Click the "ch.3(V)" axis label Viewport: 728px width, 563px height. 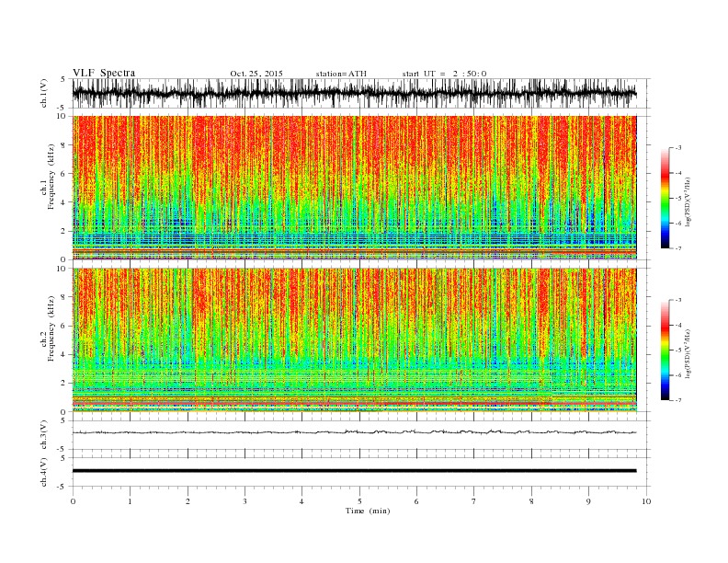tap(44, 435)
